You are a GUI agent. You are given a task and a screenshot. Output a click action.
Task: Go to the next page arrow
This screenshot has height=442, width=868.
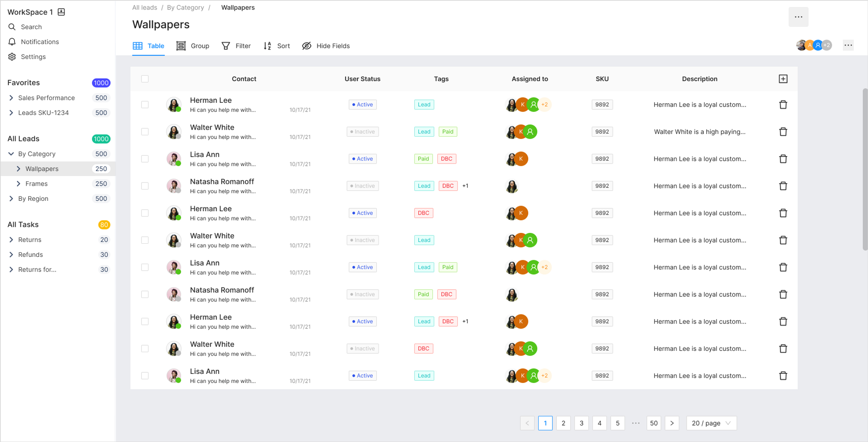(672, 423)
